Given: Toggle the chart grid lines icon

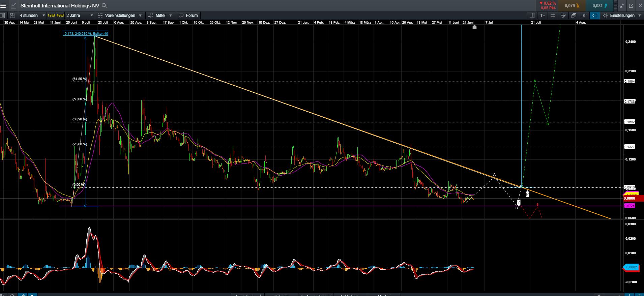Looking at the screenshot, I should [x=553, y=16].
